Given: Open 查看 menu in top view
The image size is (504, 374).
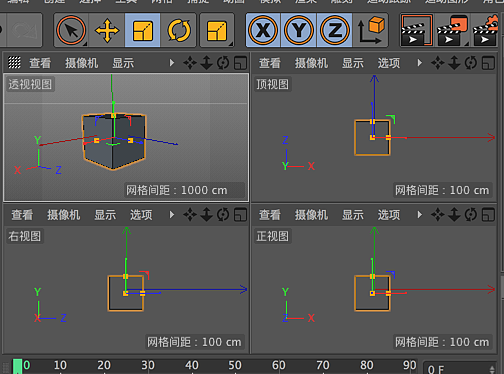Looking at the screenshot, I should coord(270,63).
